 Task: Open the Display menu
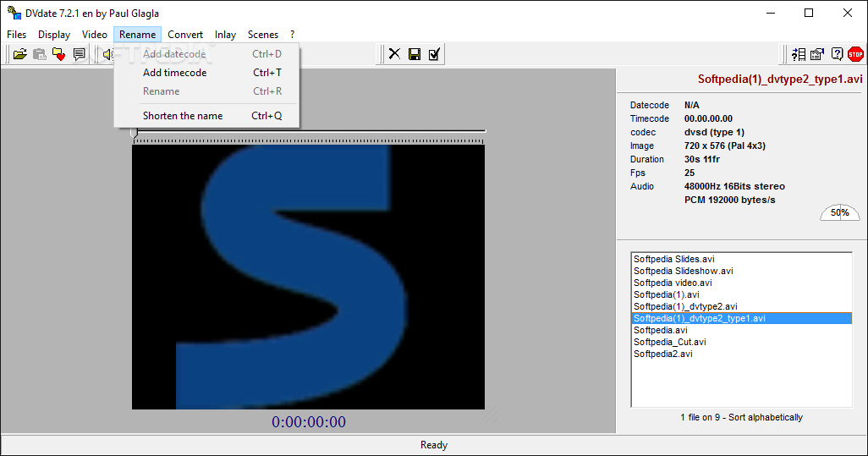pyautogui.click(x=54, y=35)
